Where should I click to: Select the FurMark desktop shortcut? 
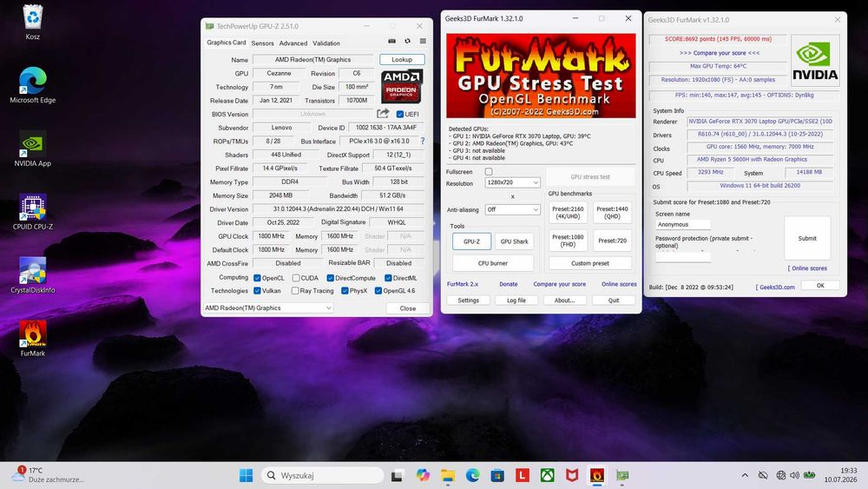33,339
